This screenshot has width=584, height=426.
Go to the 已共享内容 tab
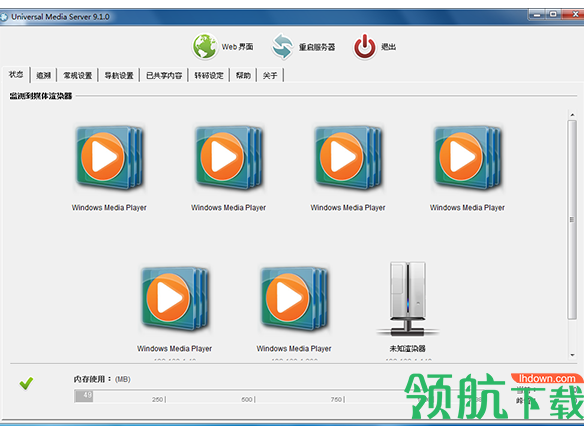click(x=164, y=75)
